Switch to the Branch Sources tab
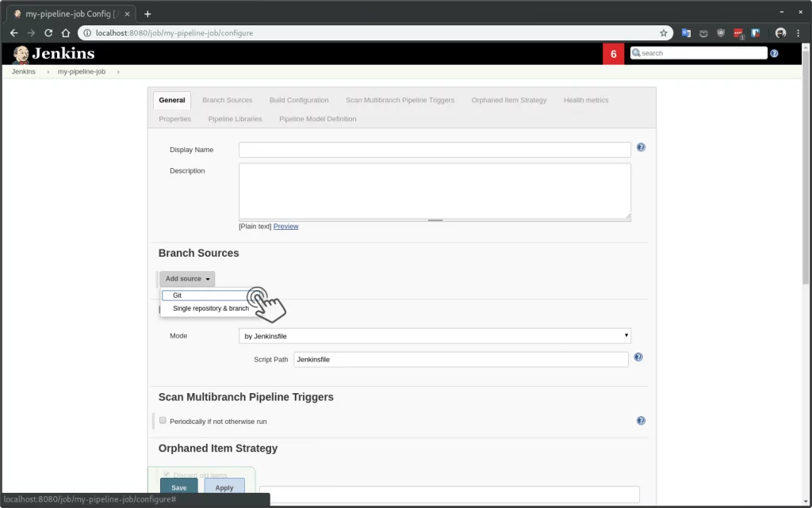 pos(228,101)
